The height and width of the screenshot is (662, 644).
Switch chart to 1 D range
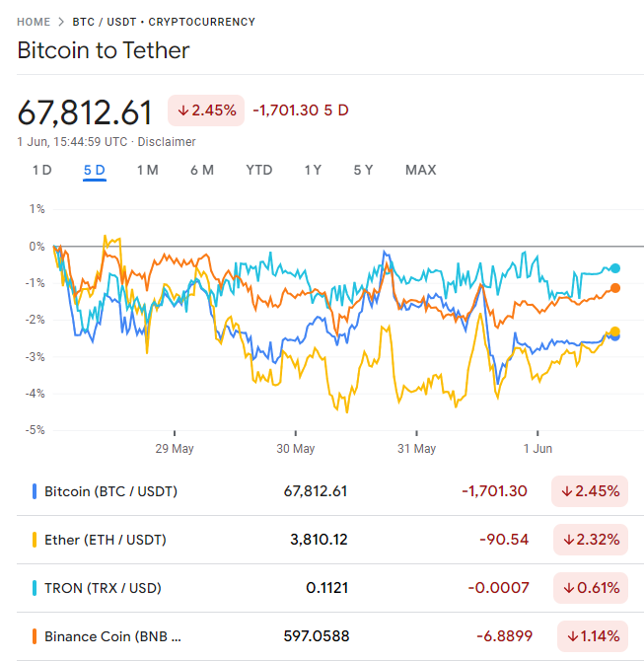coord(41,171)
